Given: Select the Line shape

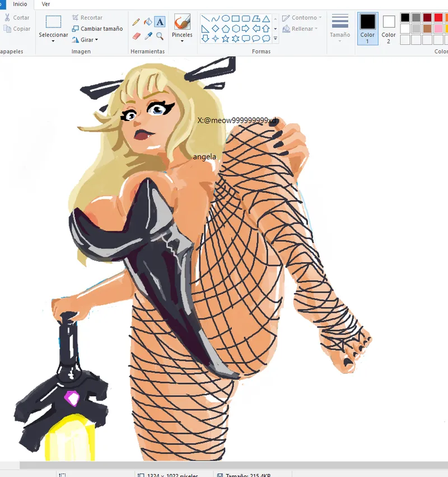Looking at the screenshot, I should tap(206, 19).
